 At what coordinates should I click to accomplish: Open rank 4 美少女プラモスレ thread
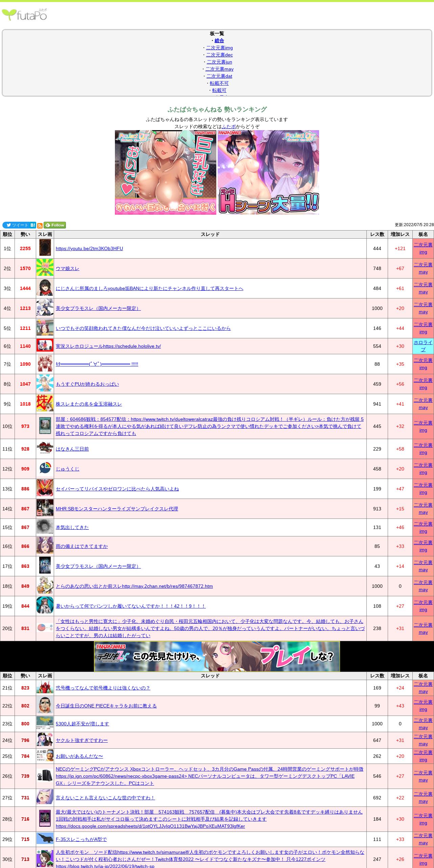pos(98,308)
